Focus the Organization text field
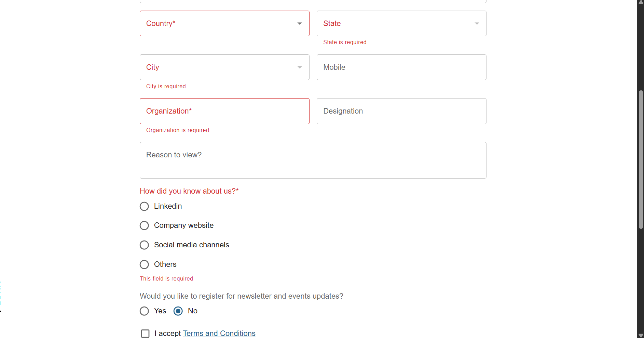The height and width of the screenshot is (338, 644). point(224,111)
